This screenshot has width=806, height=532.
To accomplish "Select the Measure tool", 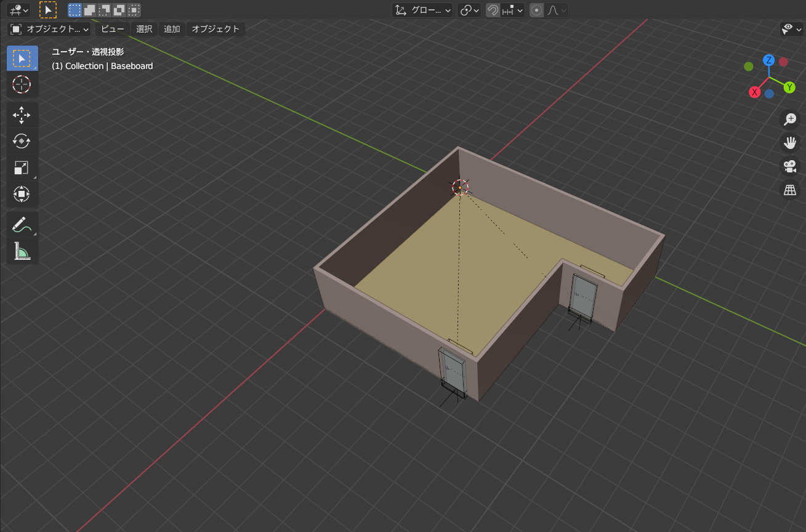I will pyautogui.click(x=22, y=251).
